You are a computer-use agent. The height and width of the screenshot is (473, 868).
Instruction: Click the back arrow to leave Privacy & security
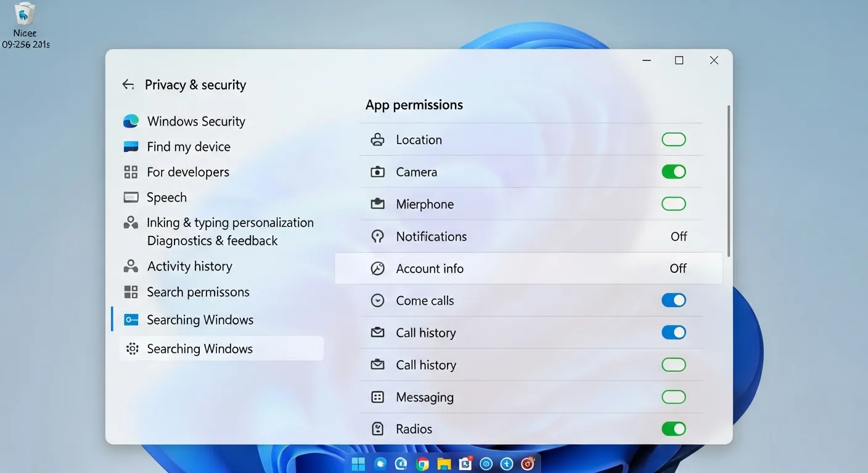pyautogui.click(x=128, y=84)
